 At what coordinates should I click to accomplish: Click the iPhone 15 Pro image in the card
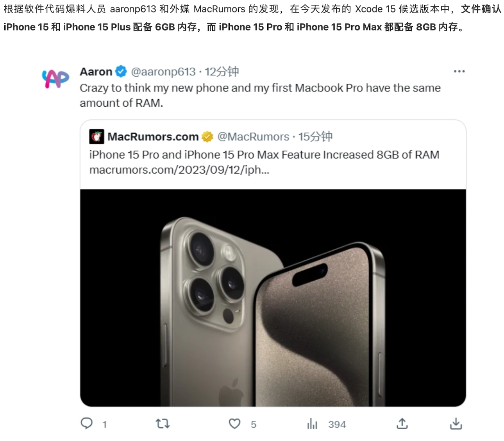tap(273, 301)
